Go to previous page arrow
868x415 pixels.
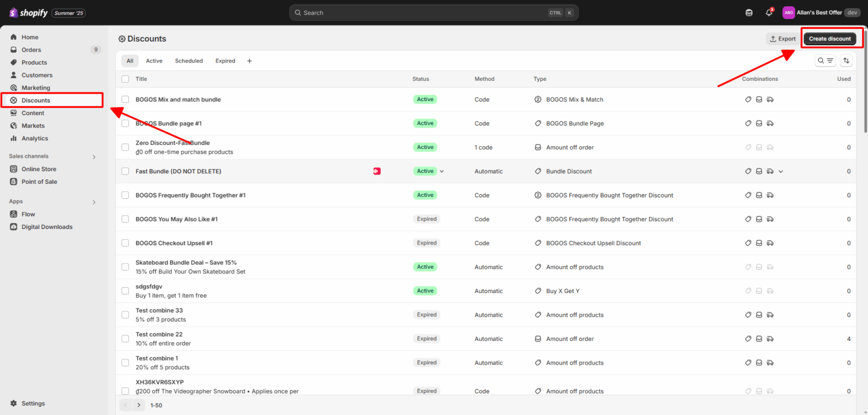(x=126, y=405)
